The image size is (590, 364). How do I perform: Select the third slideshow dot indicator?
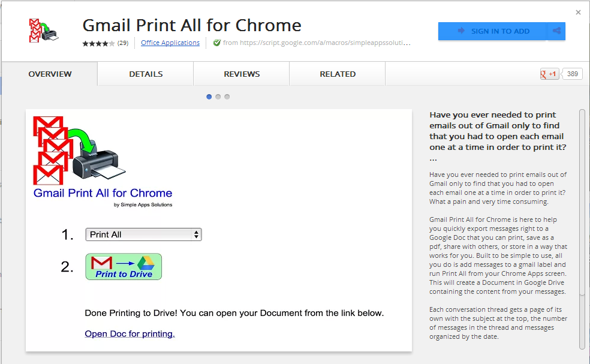(227, 97)
